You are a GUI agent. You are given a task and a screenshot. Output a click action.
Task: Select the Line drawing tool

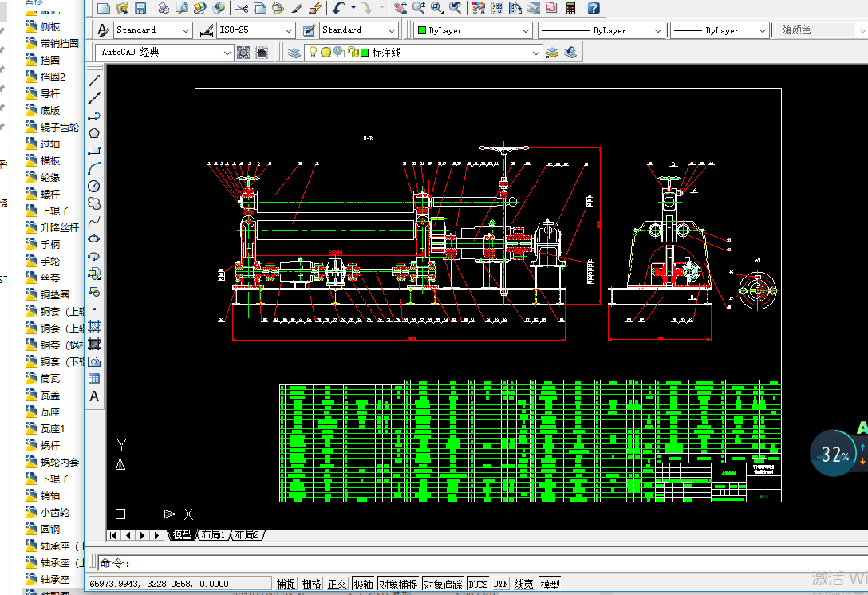(94, 81)
